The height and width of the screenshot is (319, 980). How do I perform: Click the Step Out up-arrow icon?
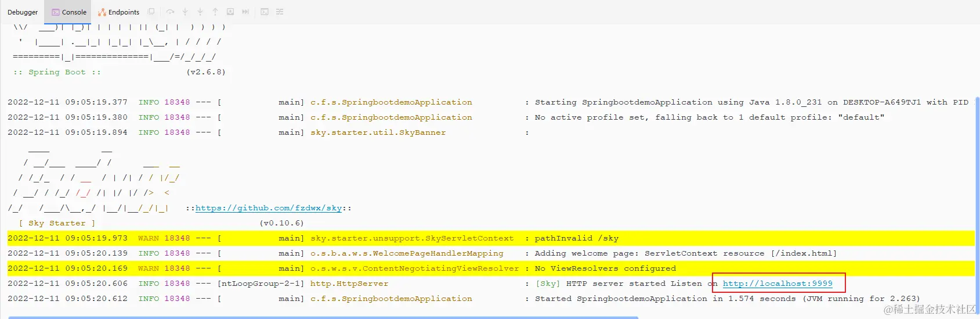(215, 12)
